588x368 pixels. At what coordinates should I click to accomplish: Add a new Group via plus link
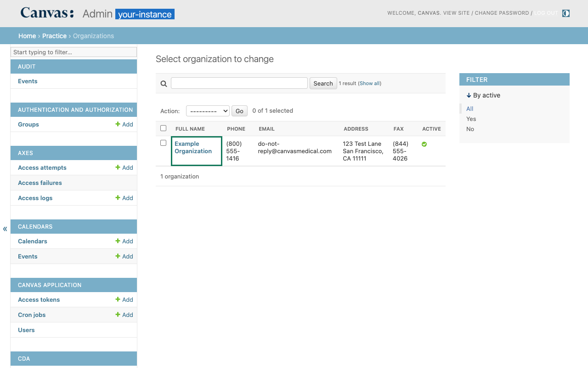(x=124, y=124)
